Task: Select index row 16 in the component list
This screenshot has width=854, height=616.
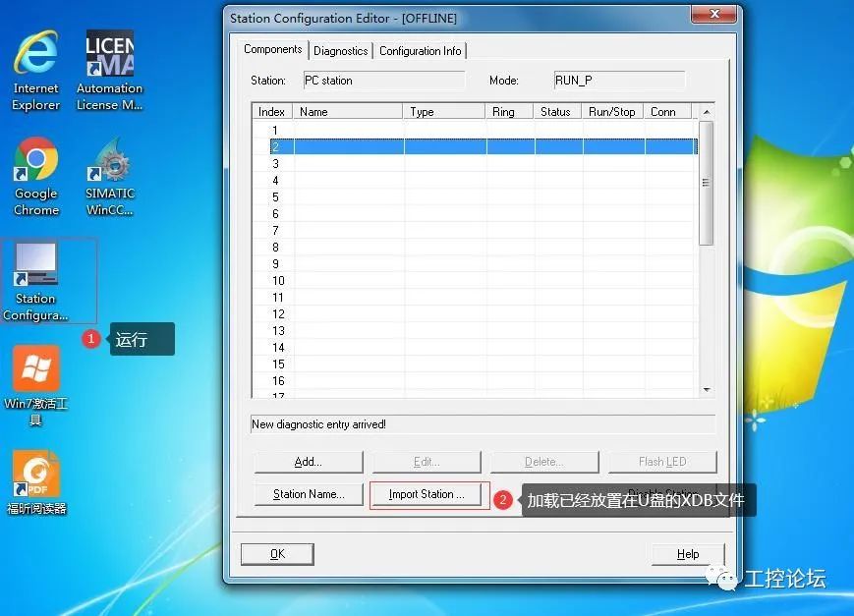Action: click(475, 381)
